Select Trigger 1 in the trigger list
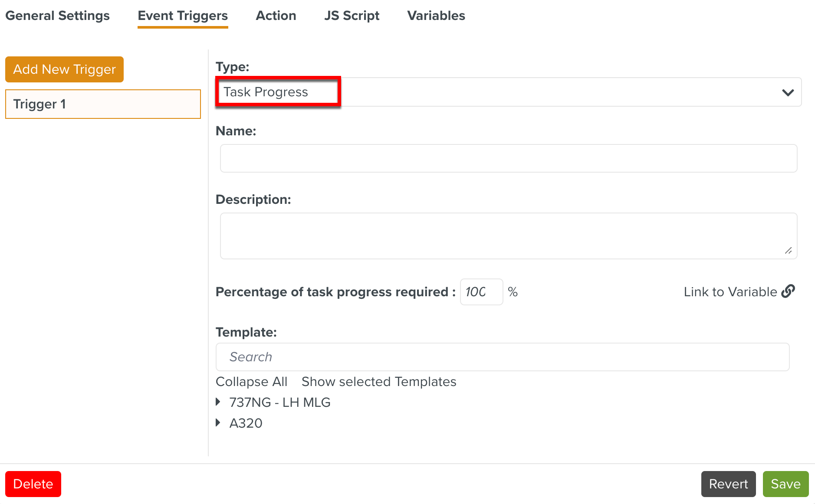This screenshot has width=815, height=504. [102, 104]
